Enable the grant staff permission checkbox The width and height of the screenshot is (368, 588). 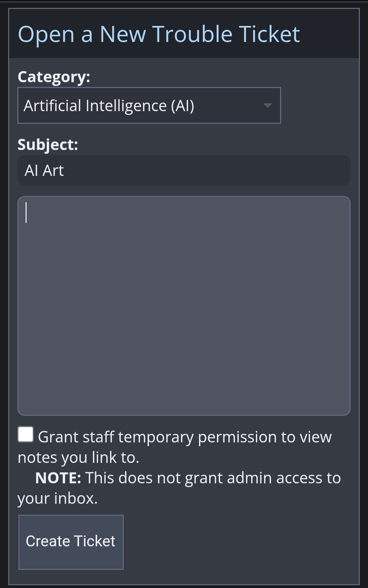point(26,435)
